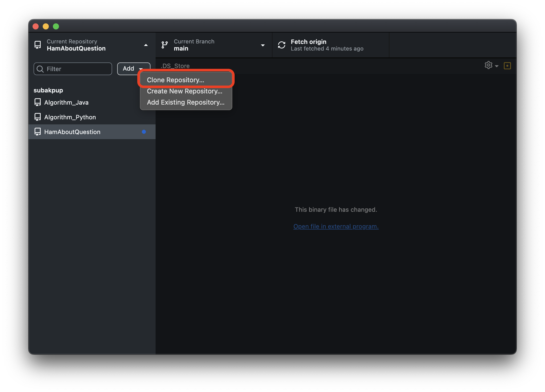Click the search magnifier in Filter box
This screenshot has width=545, height=392.
40,69
